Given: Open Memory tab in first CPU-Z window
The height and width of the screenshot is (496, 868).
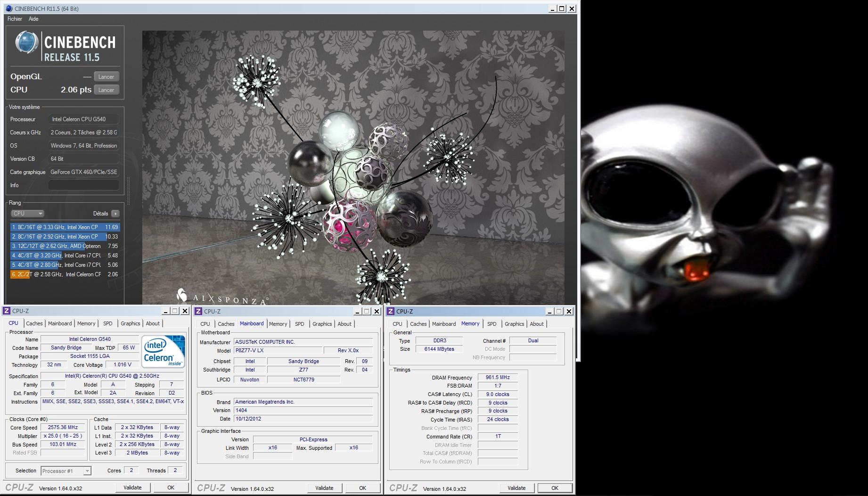Looking at the screenshot, I should point(86,323).
